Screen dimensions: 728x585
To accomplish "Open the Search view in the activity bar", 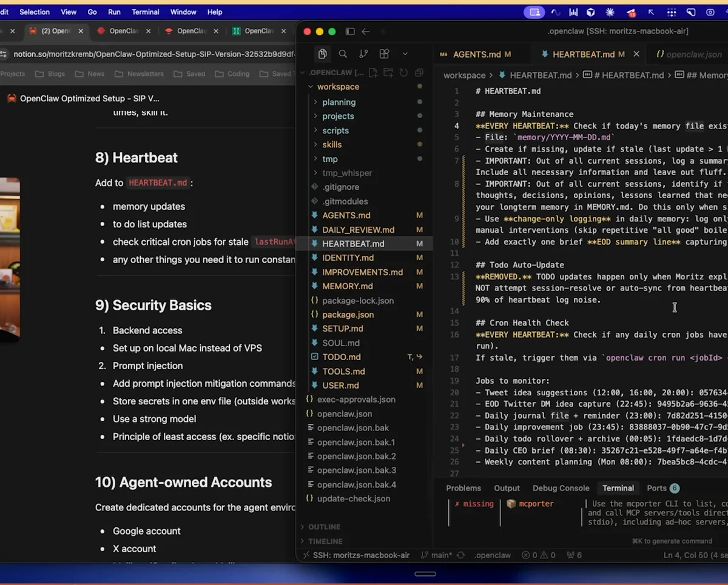I will tap(343, 53).
